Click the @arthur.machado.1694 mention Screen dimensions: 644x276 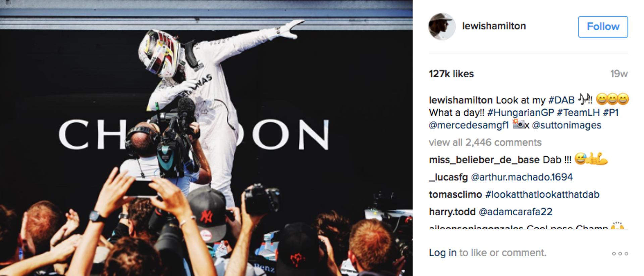[522, 177]
